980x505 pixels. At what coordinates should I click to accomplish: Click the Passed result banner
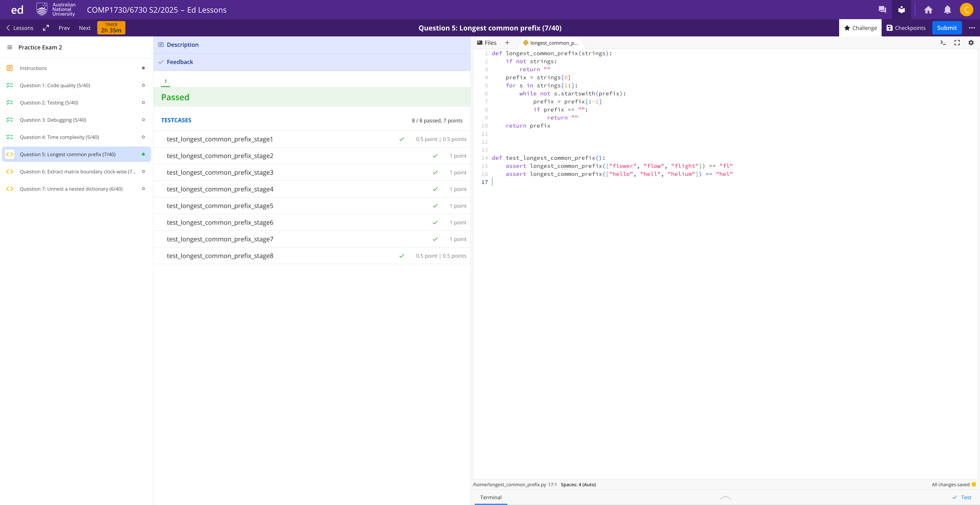(x=312, y=97)
